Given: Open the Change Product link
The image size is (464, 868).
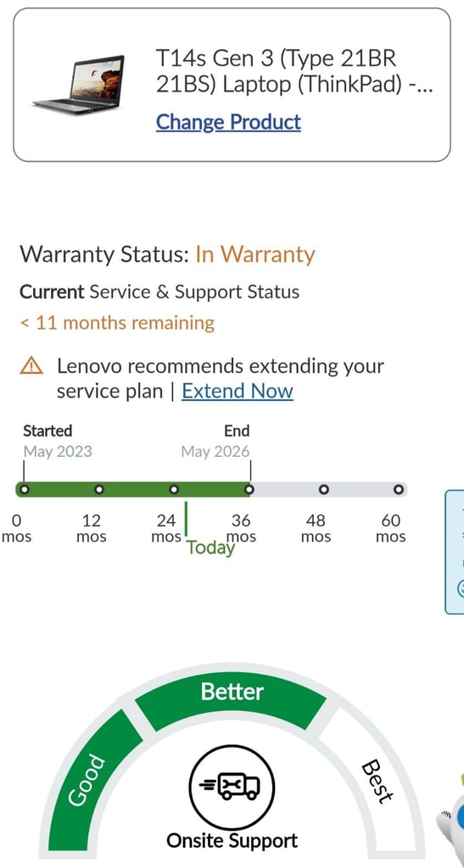Looking at the screenshot, I should pyautogui.click(x=228, y=122).
